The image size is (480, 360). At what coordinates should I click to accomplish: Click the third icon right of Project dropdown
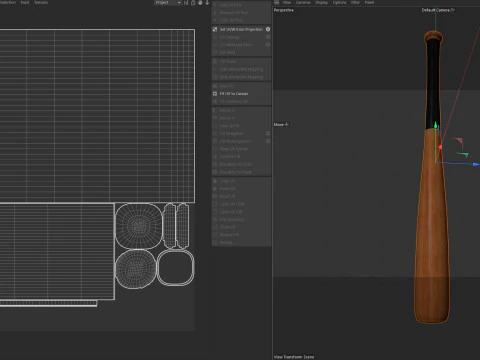[x=200, y=3]
